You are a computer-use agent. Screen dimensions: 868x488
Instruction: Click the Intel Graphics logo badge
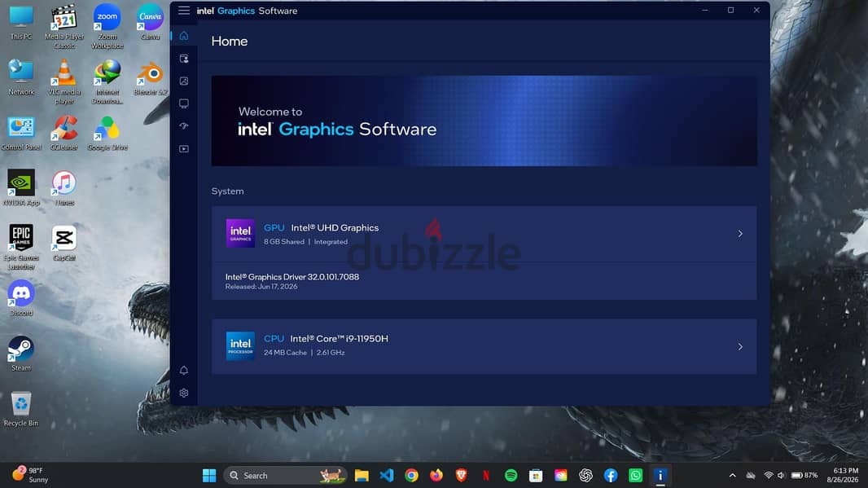[240, 233]
